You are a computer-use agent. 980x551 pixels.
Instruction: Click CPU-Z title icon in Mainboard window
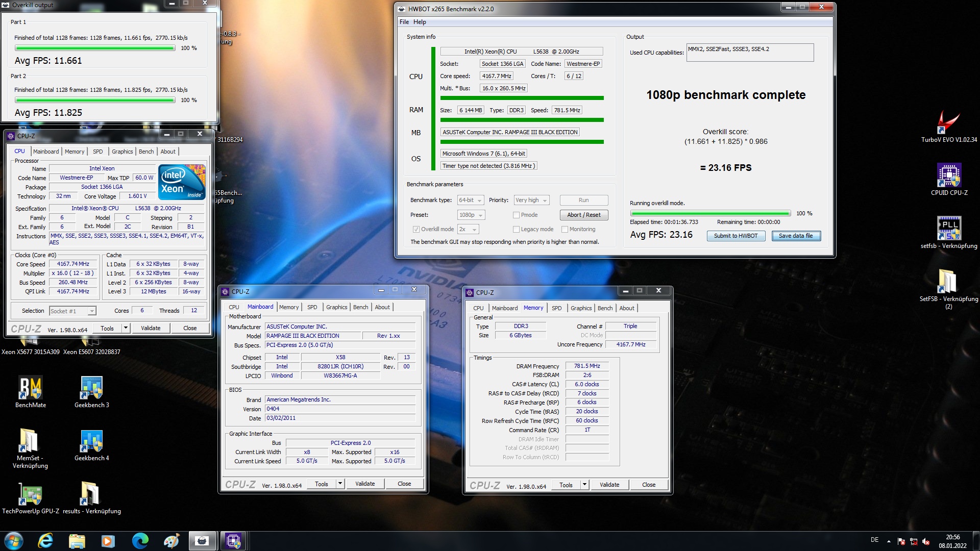click(225, 292)
